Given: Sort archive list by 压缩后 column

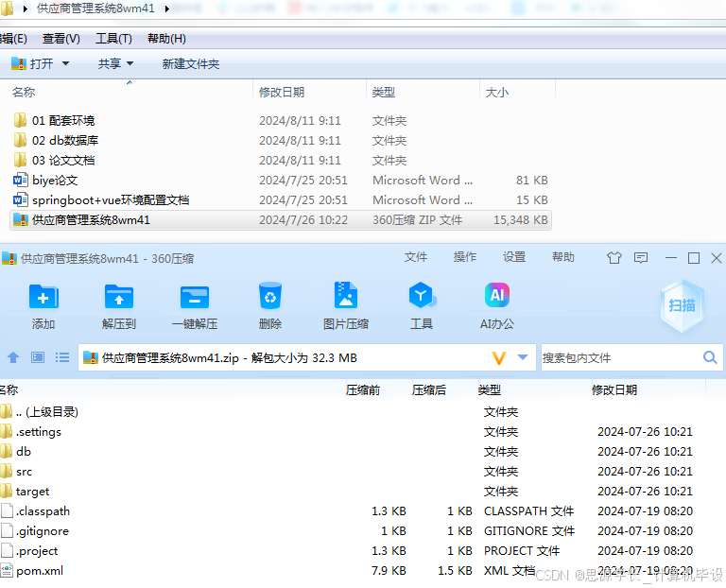Looking at the screenshot, I should coord(429,389).
